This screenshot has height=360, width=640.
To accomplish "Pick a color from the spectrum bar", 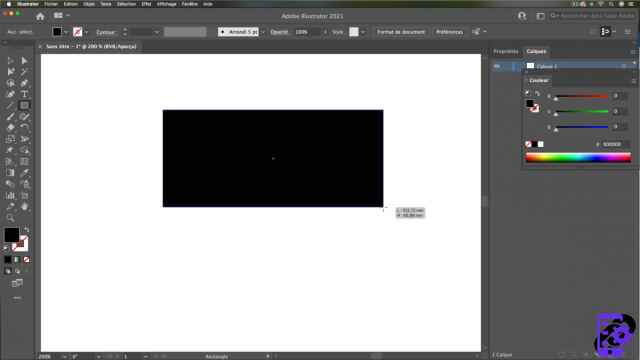I will pyautogui.click(x=578, y=158).
